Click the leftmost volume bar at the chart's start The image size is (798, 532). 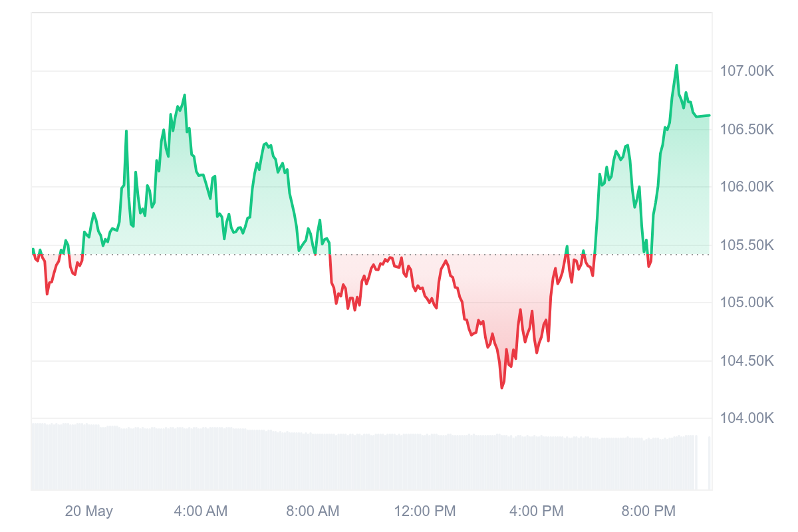pos(33,457)
